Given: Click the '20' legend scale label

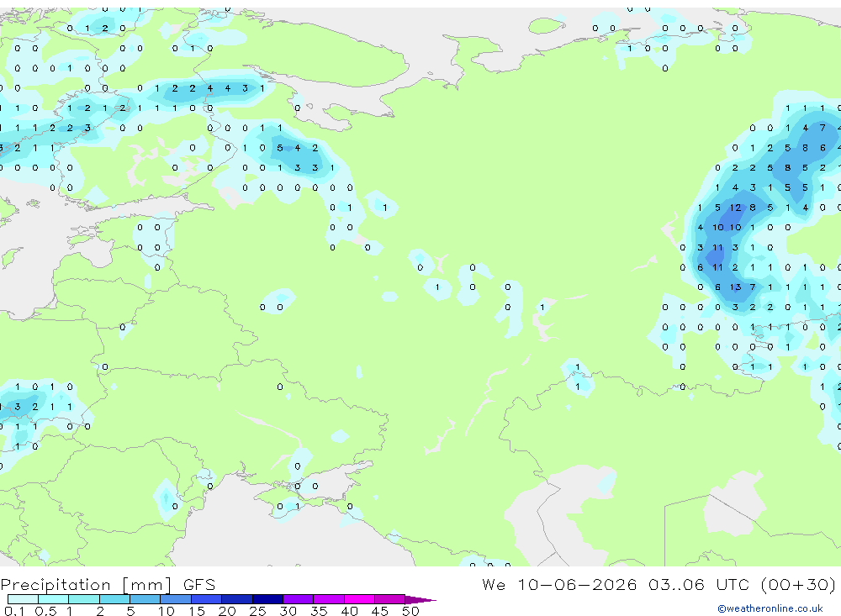Looking at the screenshot, I should click(x=227, y=611).
